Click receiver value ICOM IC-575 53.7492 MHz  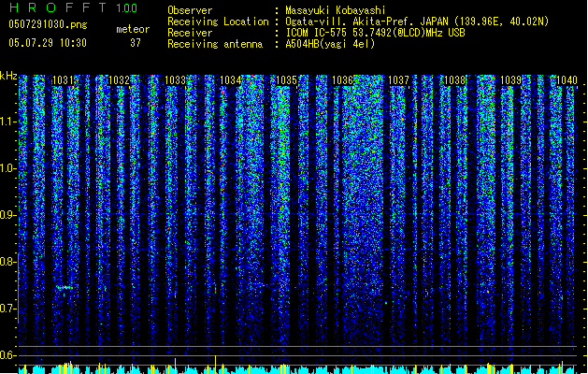(375, 33)
